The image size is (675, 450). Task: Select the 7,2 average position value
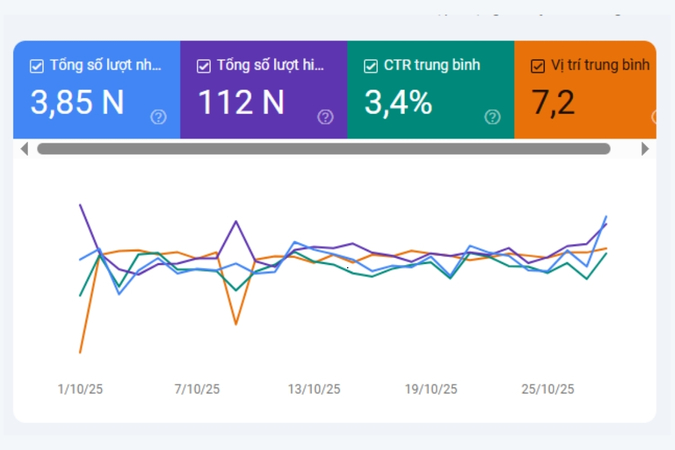pyautogui.click(x=553, y=102)
